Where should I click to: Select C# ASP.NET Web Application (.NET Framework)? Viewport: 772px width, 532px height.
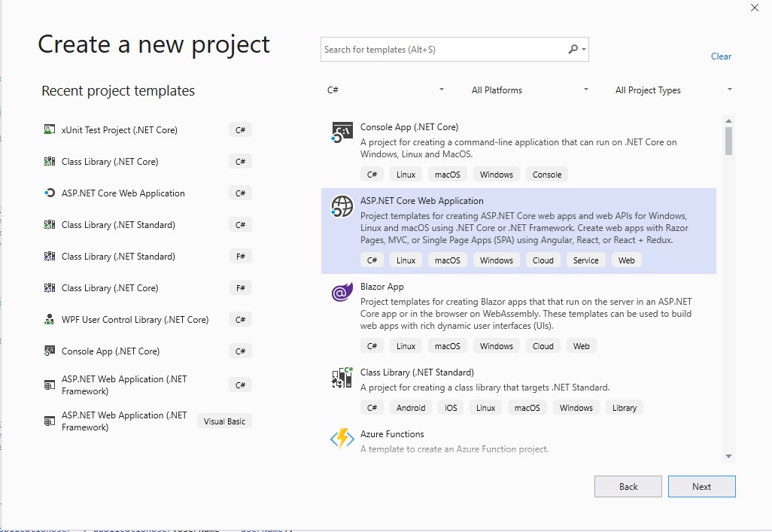tap(147, 385)
